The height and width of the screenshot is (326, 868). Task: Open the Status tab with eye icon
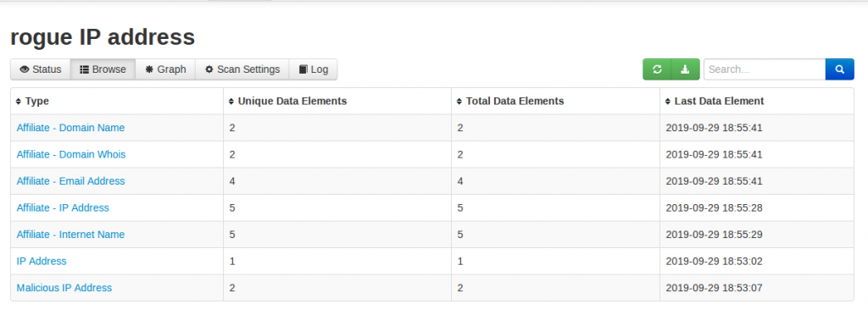pyautogui.click(x=41, y=69)
